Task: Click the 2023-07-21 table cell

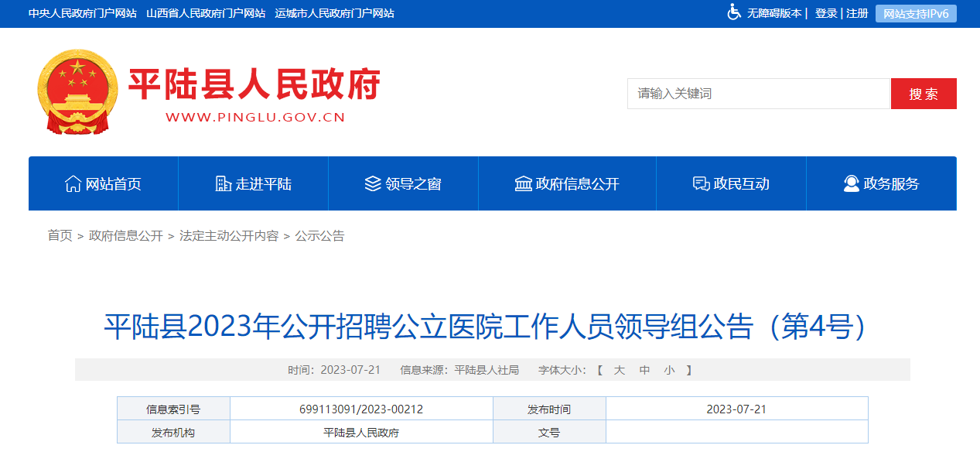Action: pos(736,409)
